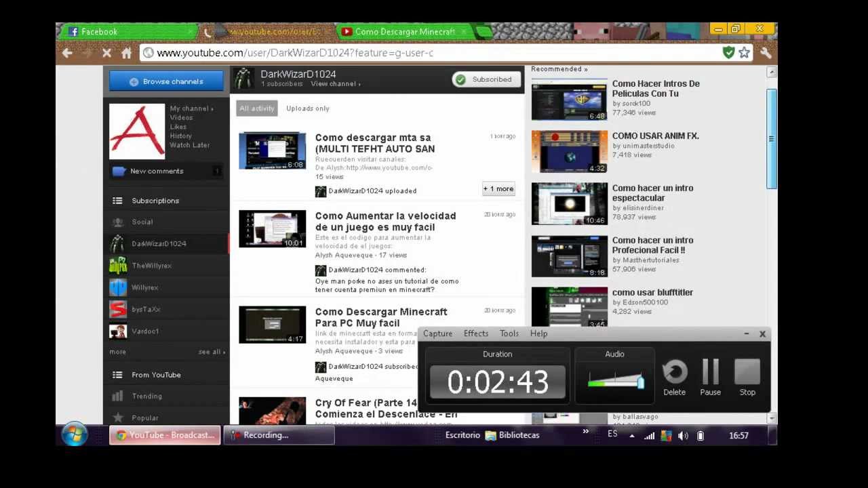Open 'Como Descargar Minecraft Para PC' title

tap(380, 317)
